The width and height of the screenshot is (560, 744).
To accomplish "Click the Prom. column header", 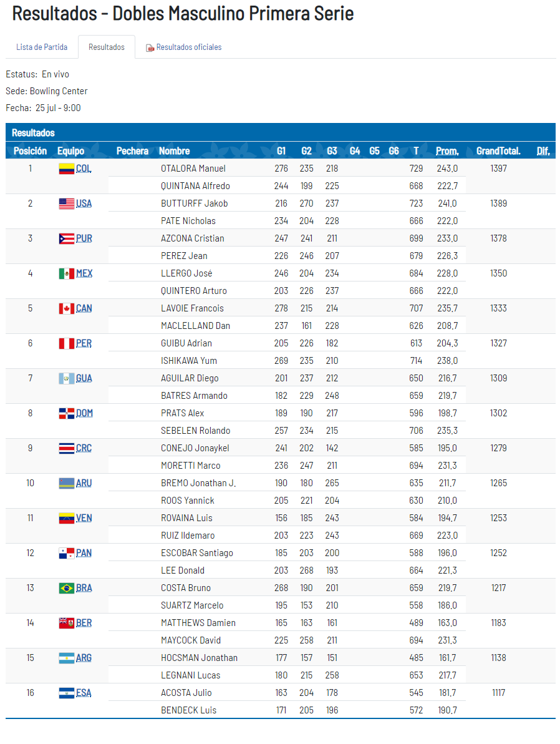I will pos(447,151).
